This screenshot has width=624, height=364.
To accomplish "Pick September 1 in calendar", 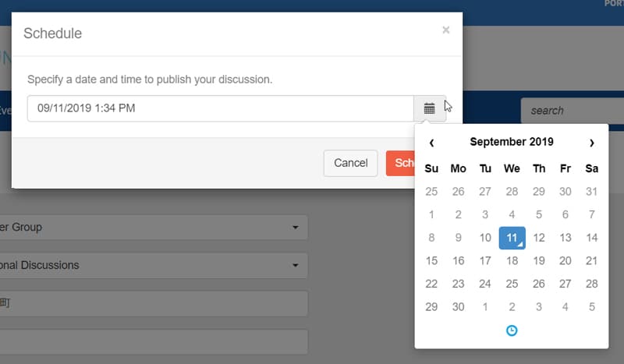I will click(431, 215).
